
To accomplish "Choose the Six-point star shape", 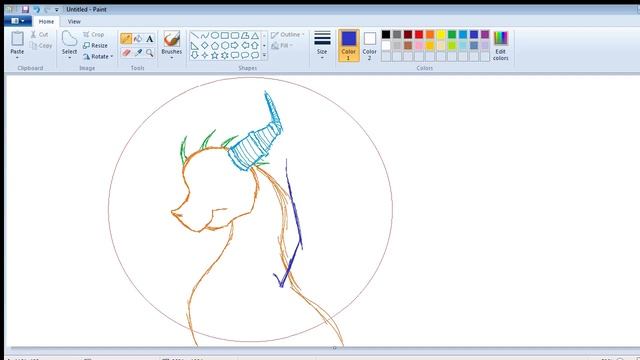I will 225,55.
